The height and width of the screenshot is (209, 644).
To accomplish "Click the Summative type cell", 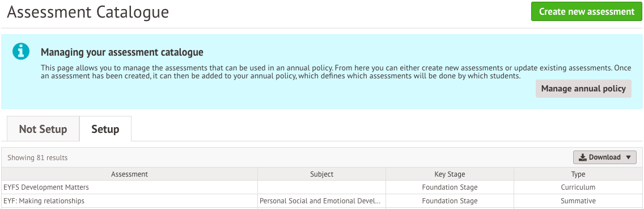I will (x=578, y=201).
